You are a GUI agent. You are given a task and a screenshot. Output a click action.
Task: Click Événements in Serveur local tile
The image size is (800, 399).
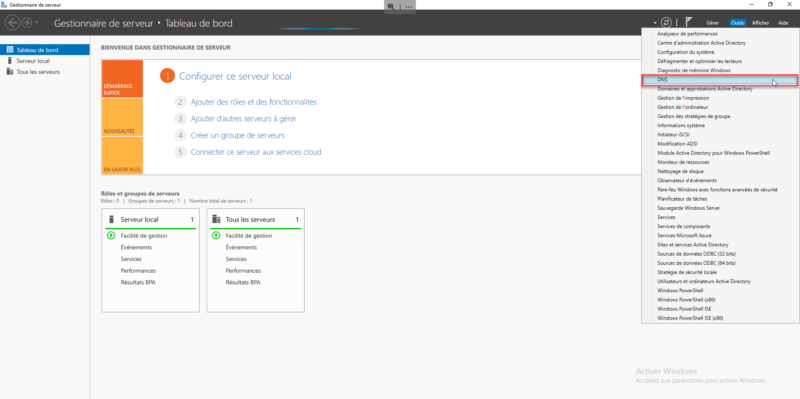click(x=136, y=247)
